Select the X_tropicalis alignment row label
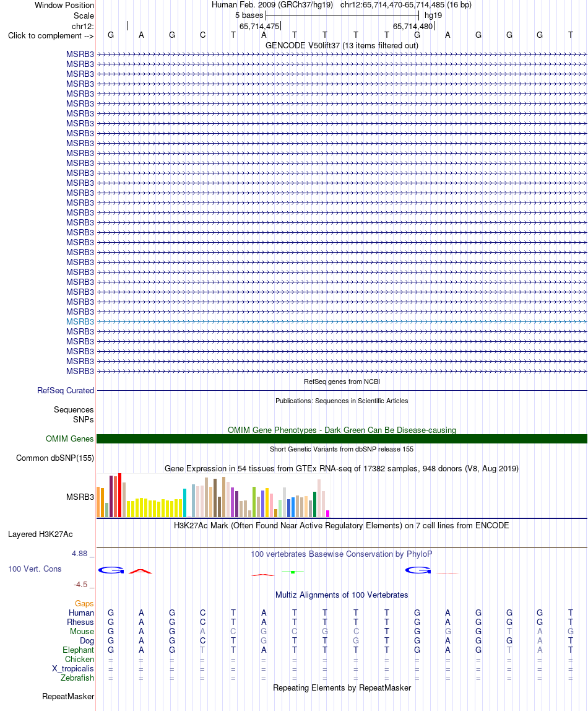588x711 pixels. click(x=73, y=669)
